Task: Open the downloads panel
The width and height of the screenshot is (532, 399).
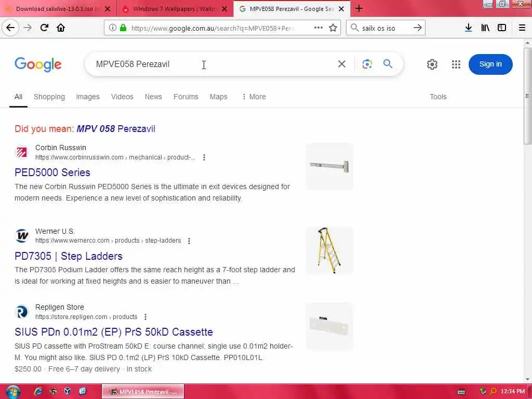Action: click(469, 28)
